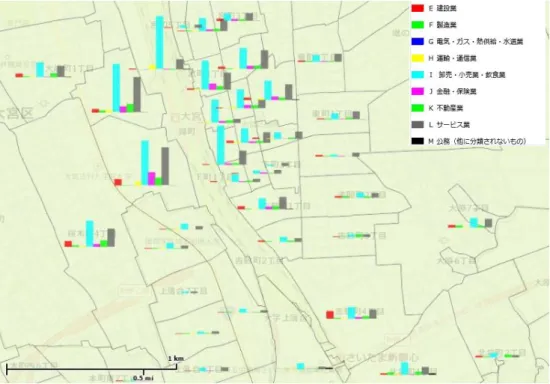This screenshot has height=384, width=550.
Task: Select legend label 'G 電気・ガス・熱供給・水道業'
Action: pyautogui.click(x=476, y=41)
